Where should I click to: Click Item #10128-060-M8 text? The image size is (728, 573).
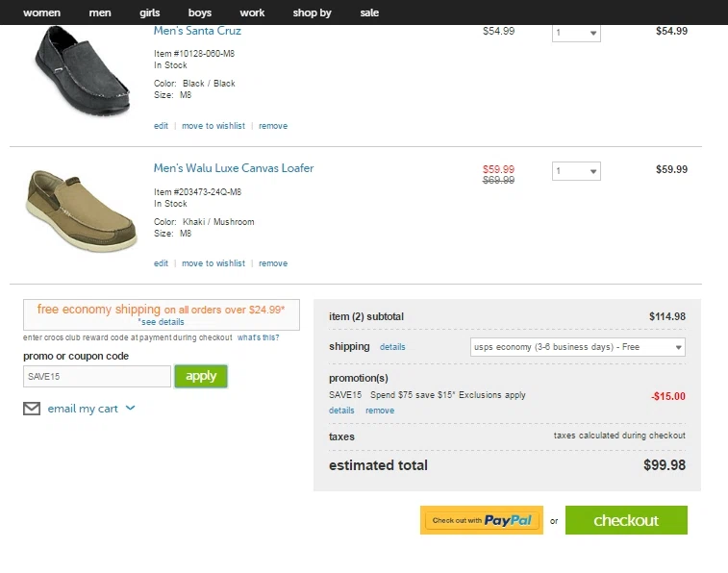point(194,53)
